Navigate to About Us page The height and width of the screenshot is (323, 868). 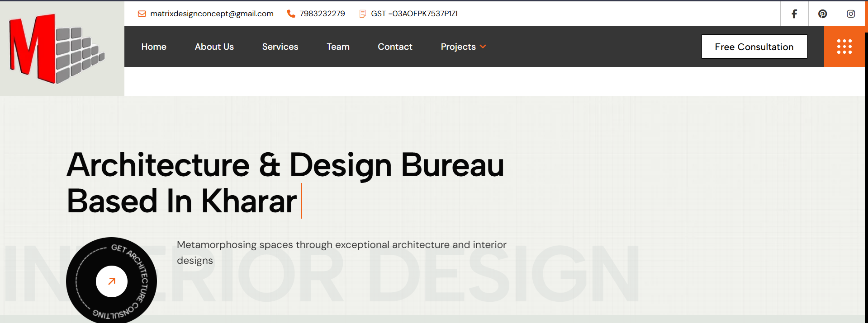coord(214,47)
